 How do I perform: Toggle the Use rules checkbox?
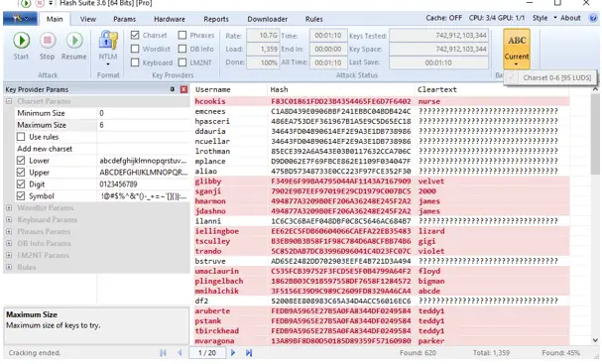pyautogui.click(x=21, y=137)
